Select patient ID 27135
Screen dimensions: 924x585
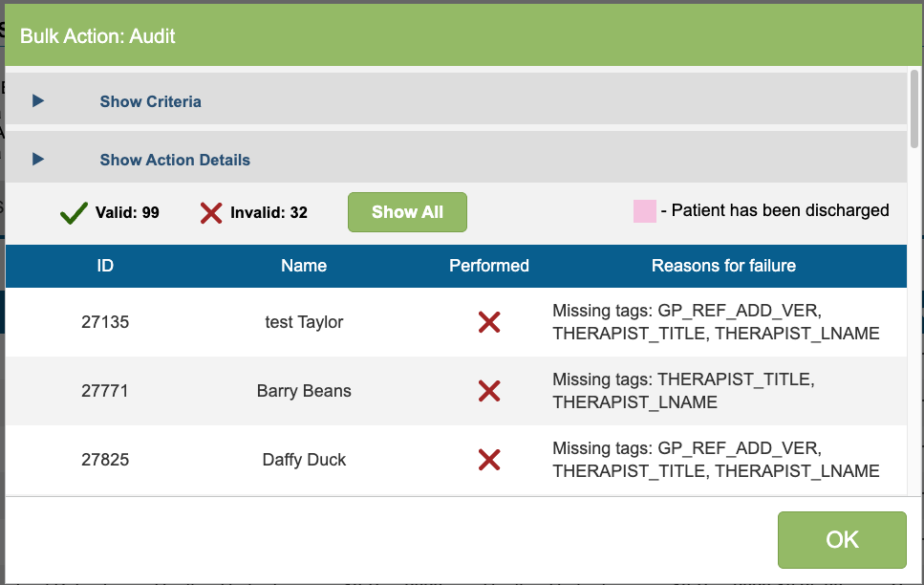[x=105, y=322]
